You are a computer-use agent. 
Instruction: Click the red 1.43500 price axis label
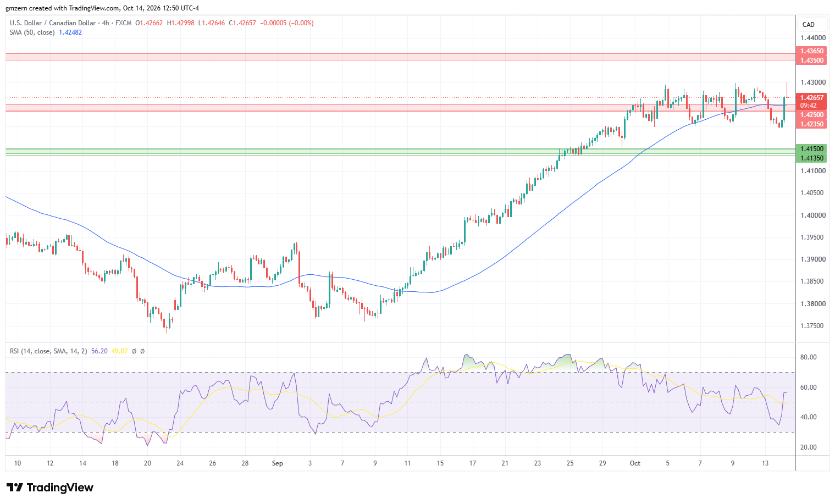click(x=811, y=60)
